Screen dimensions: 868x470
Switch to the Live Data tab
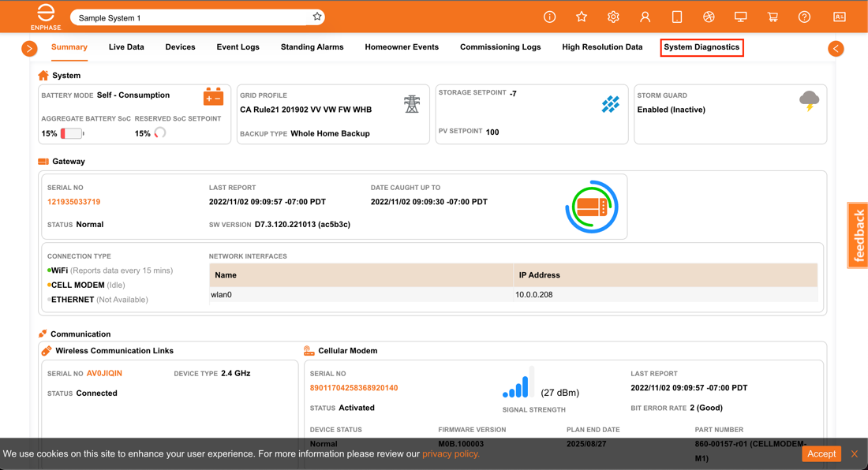[x=126, y=47]
